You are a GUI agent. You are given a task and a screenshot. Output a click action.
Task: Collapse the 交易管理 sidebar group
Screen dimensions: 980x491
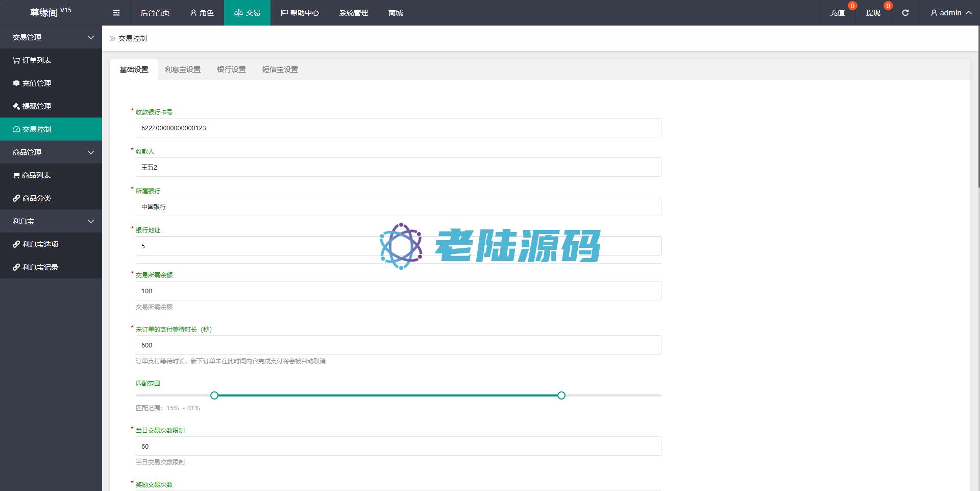[51, 37]
